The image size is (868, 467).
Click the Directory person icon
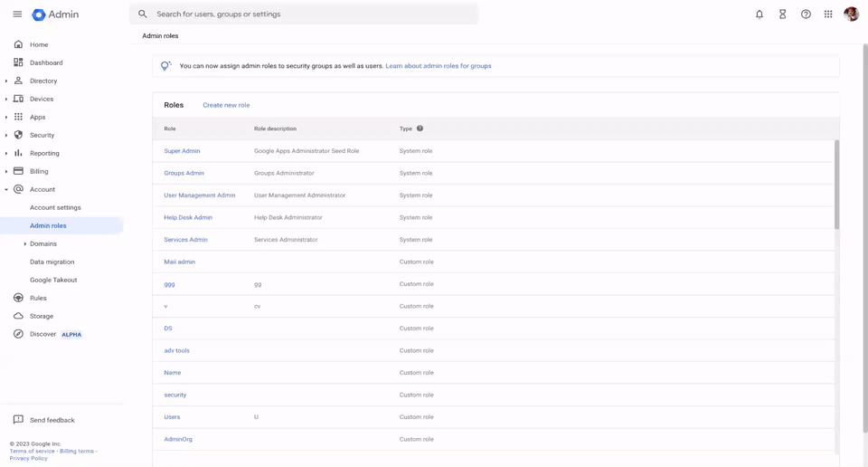pos(18,81)
